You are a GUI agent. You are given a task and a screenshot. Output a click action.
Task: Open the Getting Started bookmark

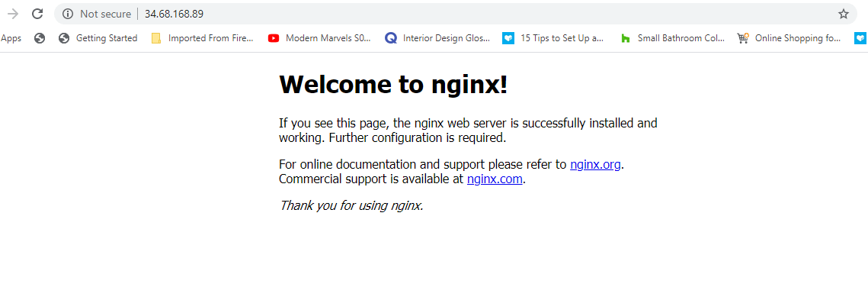pyautogui.click(x=98, y=38)
